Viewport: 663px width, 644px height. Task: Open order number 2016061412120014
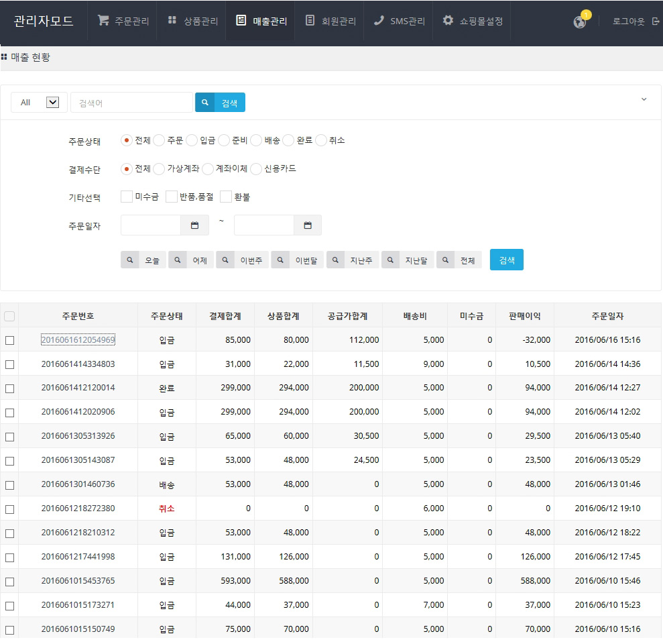78,388
